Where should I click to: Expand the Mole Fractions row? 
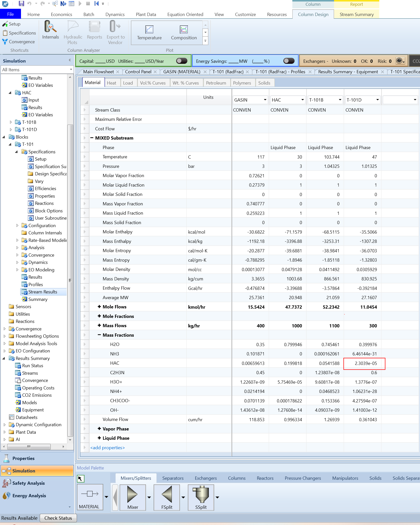pyautogui.click(x=99, y=316)
